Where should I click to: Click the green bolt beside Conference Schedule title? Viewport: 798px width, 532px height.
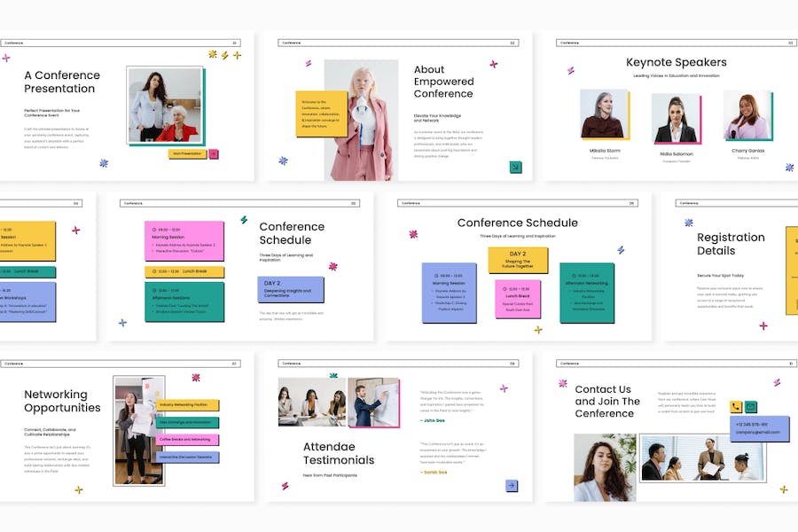point(244,219)
